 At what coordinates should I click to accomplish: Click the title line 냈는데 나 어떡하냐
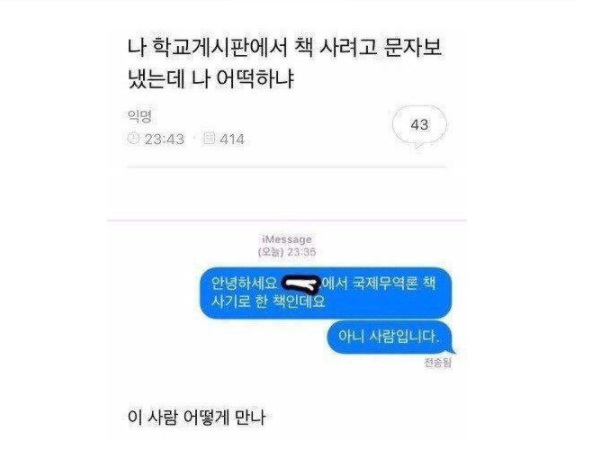tap(211, 78)
